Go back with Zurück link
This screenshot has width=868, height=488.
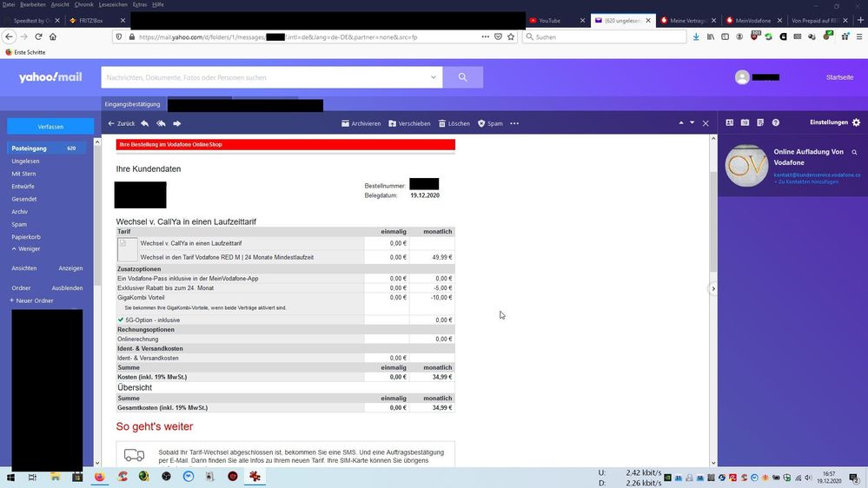pos(122,123)
